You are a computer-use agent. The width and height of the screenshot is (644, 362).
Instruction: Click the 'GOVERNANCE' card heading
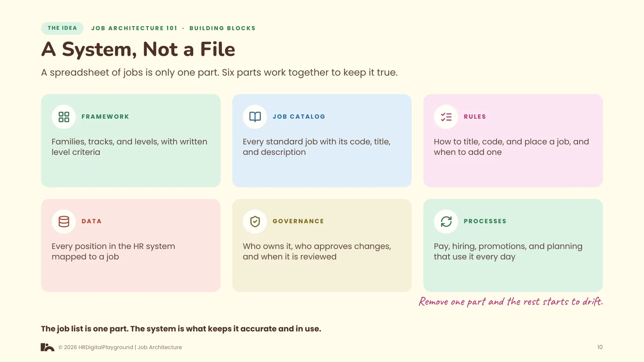click(x=298, y=221)
